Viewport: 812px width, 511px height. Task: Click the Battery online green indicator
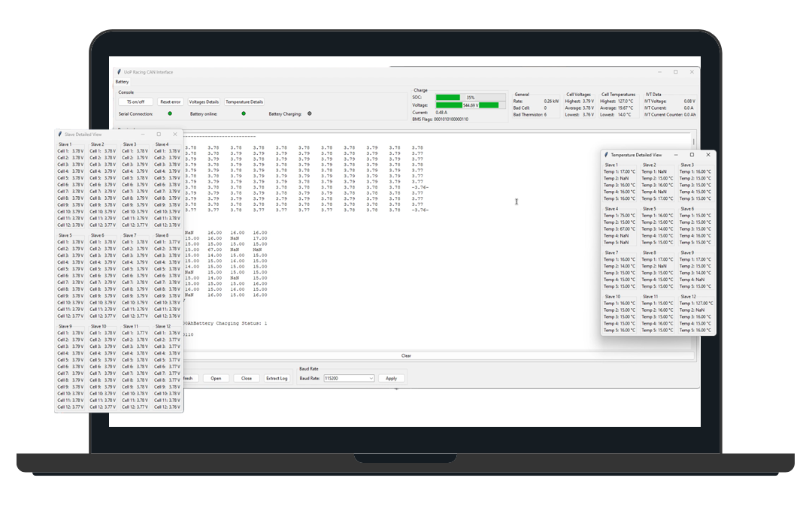(x=243, y=114)
